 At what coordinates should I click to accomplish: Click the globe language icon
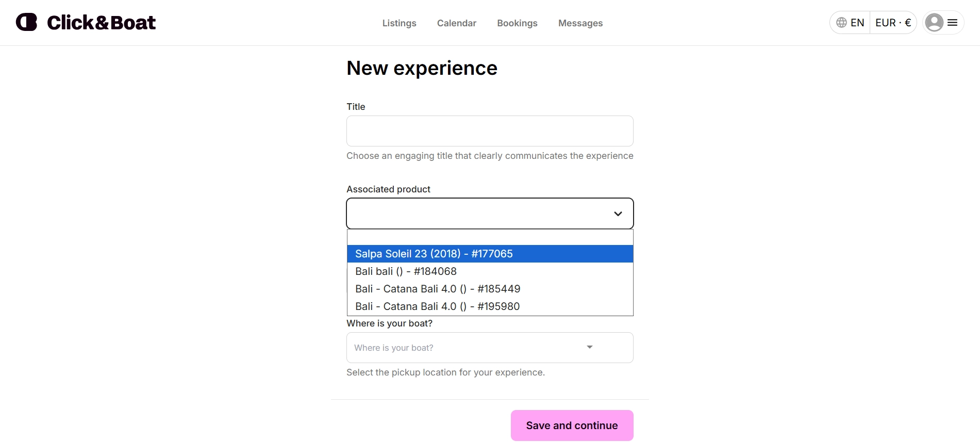[841, 23]
